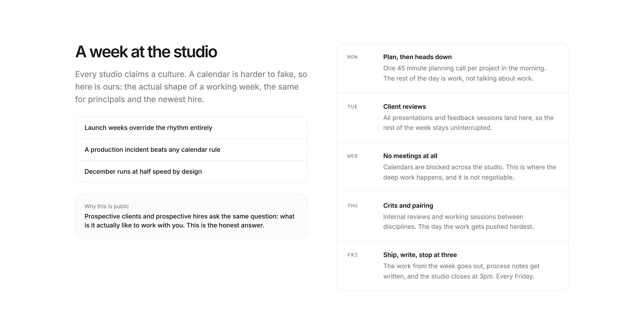Click the 'Crits and pairing' title
Screen dimensions: 644x334
[408, 206]
